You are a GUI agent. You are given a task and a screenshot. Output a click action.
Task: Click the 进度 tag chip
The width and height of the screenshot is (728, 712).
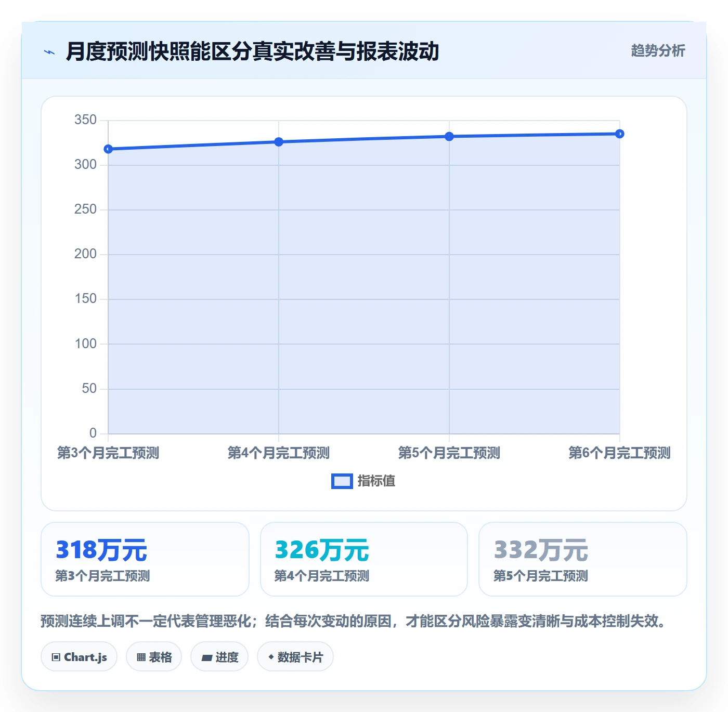[x=219, y=657]
